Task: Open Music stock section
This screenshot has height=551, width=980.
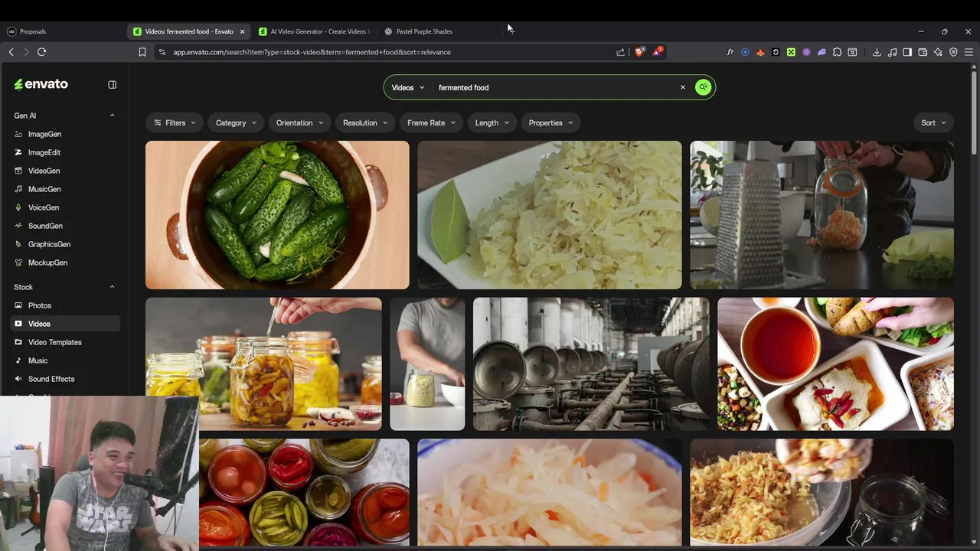Action: click(x=38, y=360)
